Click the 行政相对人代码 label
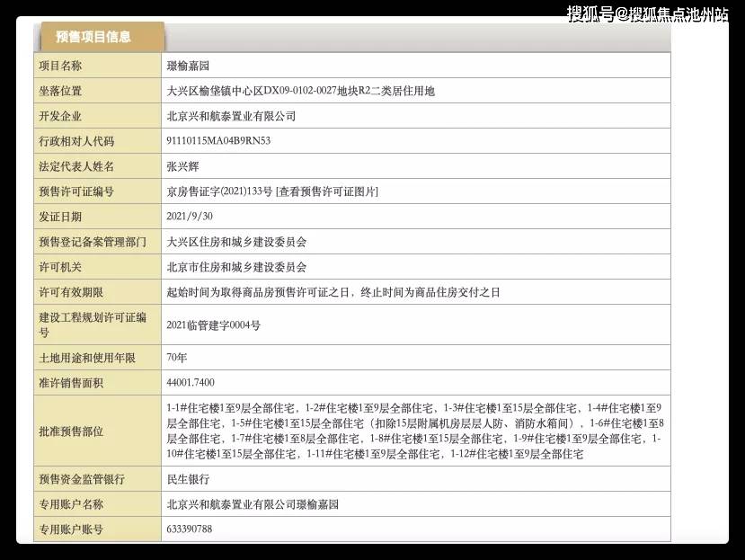Image resolution: width=745 pixels, height=560 pixels. click(76, 141)
